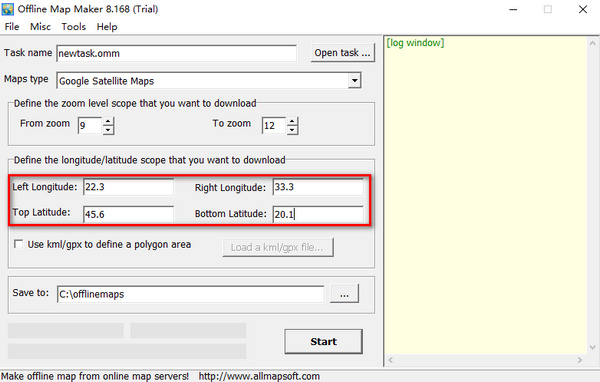The height and width of the screenshot is (382, 600).
Task: Open the File menu
Action: click(x=12, y=27)
